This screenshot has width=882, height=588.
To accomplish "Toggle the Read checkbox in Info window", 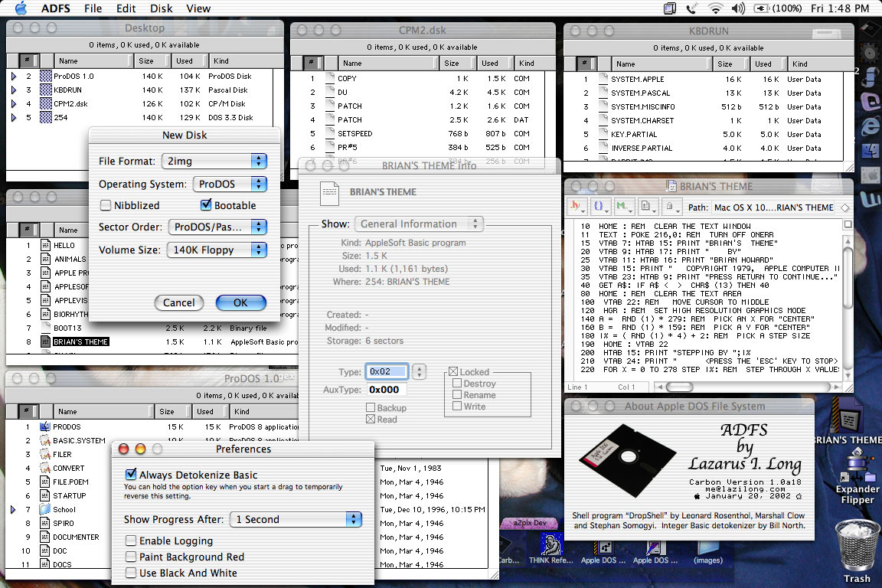I will [x=371, y=420].
